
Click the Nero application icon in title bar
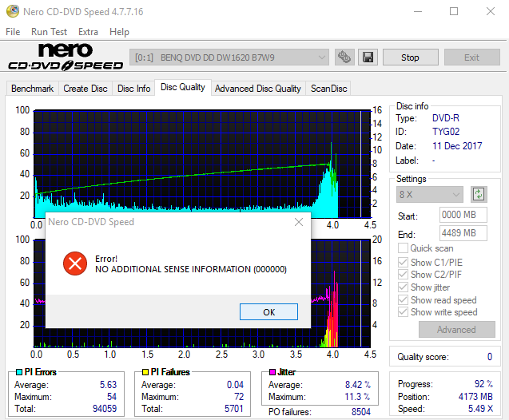13,11
